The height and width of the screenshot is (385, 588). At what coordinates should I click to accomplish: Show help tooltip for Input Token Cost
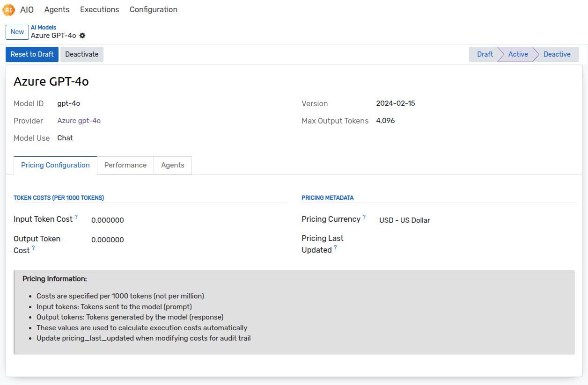click(x=76, y=217)
